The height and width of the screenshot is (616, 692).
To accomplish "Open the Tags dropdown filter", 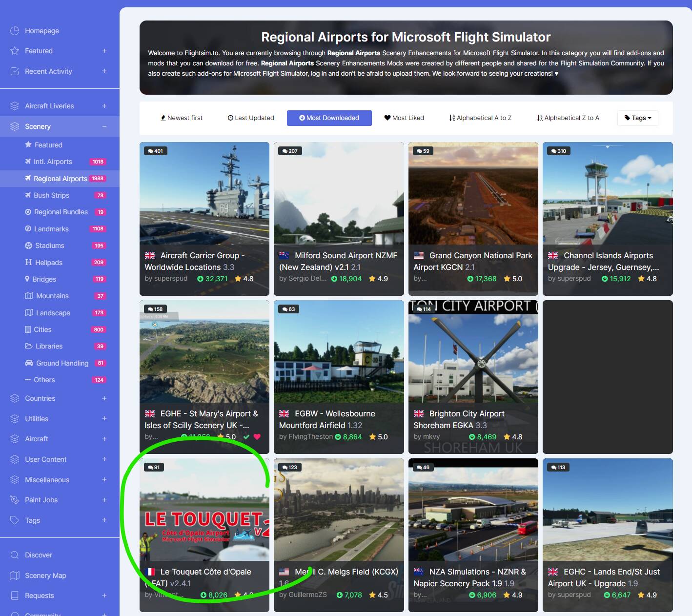I will point(638,118).
